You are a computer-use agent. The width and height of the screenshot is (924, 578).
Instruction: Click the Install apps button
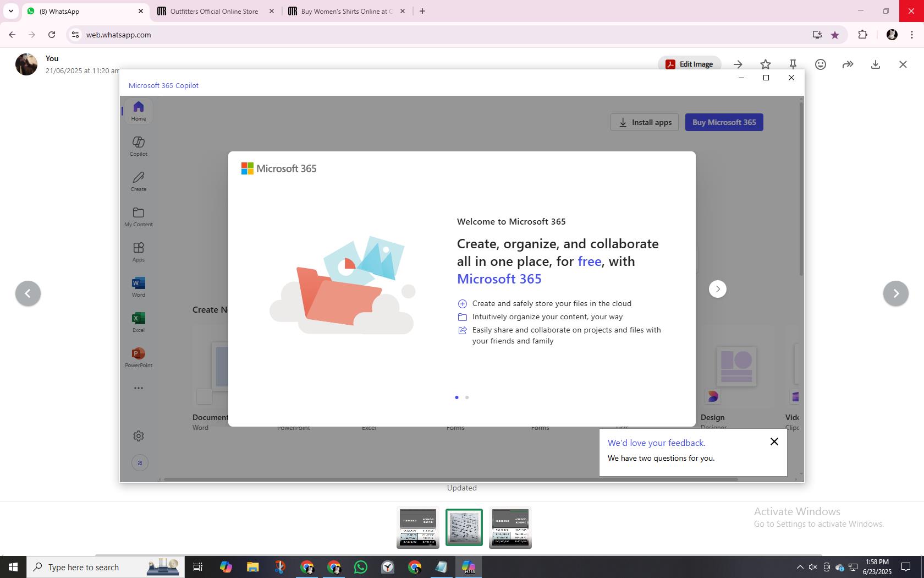click(x=645, y=122)
